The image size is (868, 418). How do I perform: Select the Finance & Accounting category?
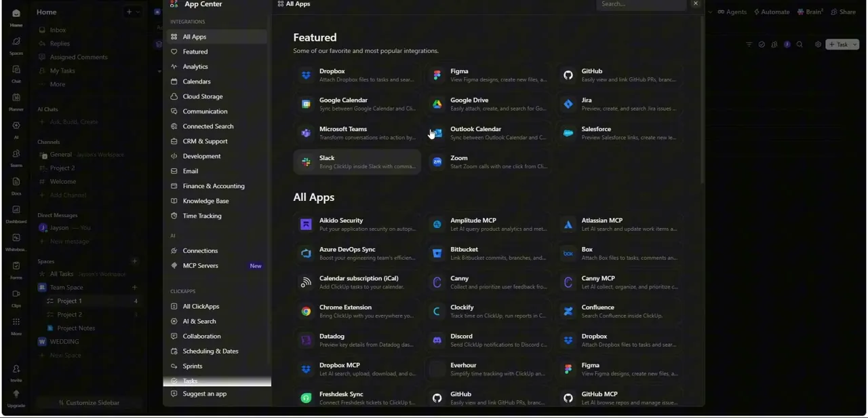217,186
